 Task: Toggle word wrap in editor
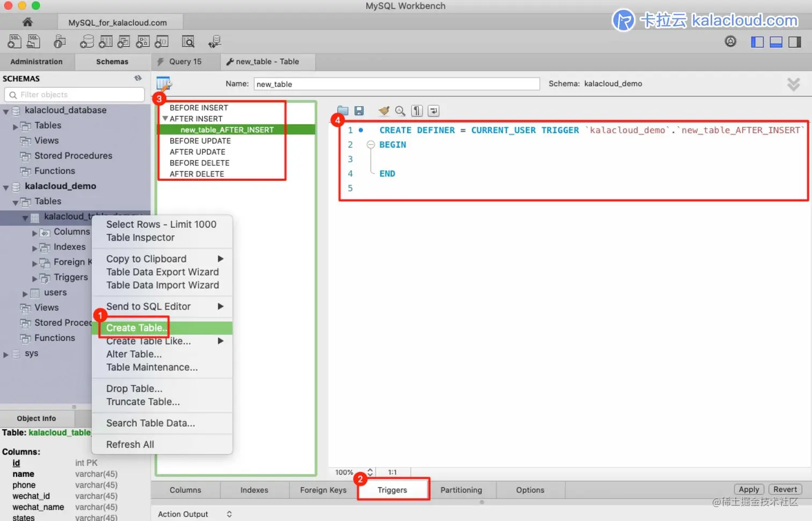(x=433, y=111)
